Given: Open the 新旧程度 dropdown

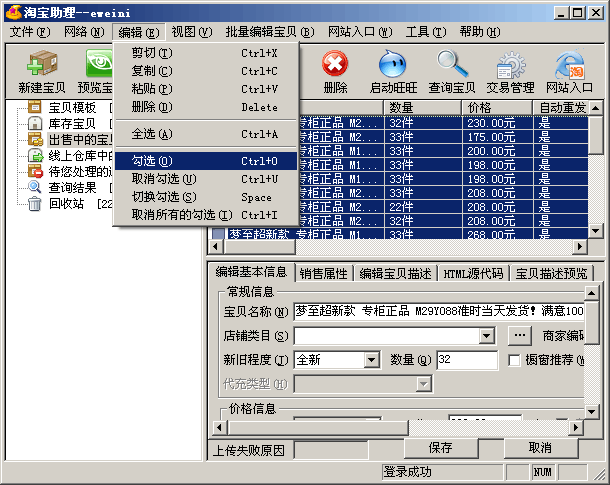Looking at the screenshot, I should [371, 360].
